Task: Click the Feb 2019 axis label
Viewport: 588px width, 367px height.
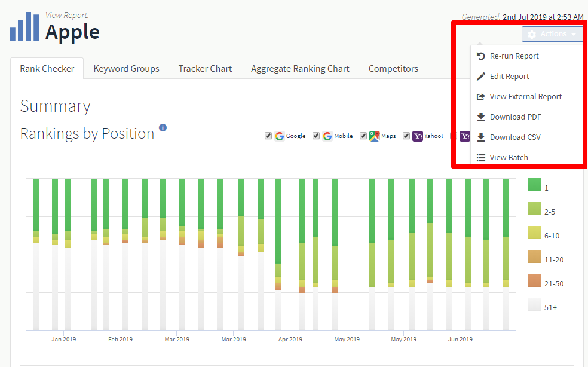Action: click(120, 340)
